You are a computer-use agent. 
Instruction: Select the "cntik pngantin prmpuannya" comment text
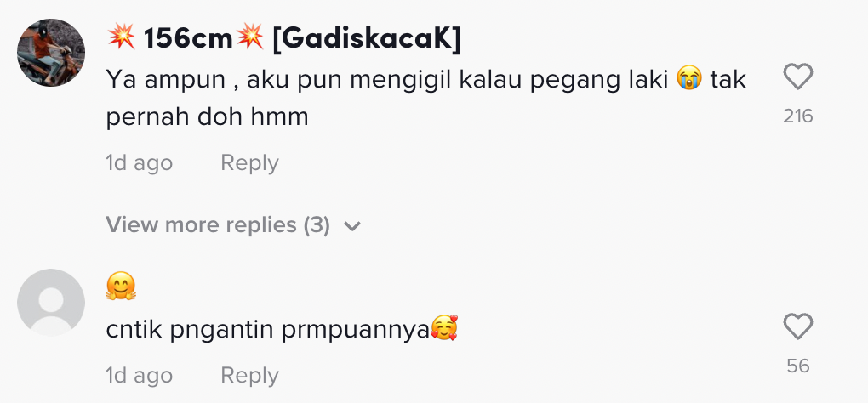pyautogui.click(x=266, y=330)
